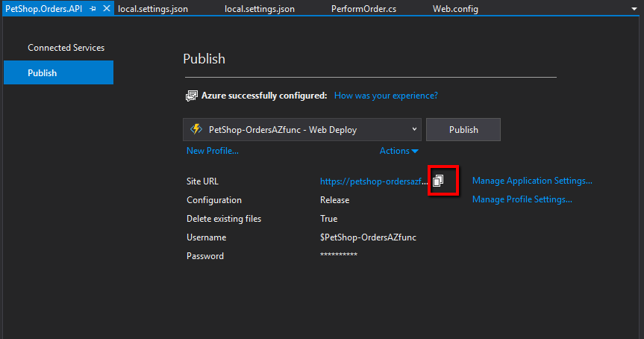Copy the Site URL with the copy icon
The image size is (644, 339).
pos(438,181)
